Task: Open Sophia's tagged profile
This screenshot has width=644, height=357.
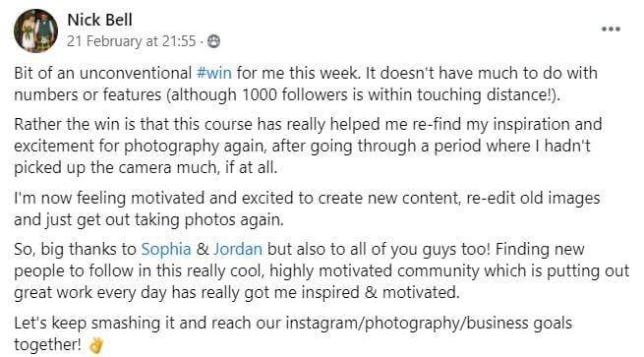Action: click(x=166, y=250)
